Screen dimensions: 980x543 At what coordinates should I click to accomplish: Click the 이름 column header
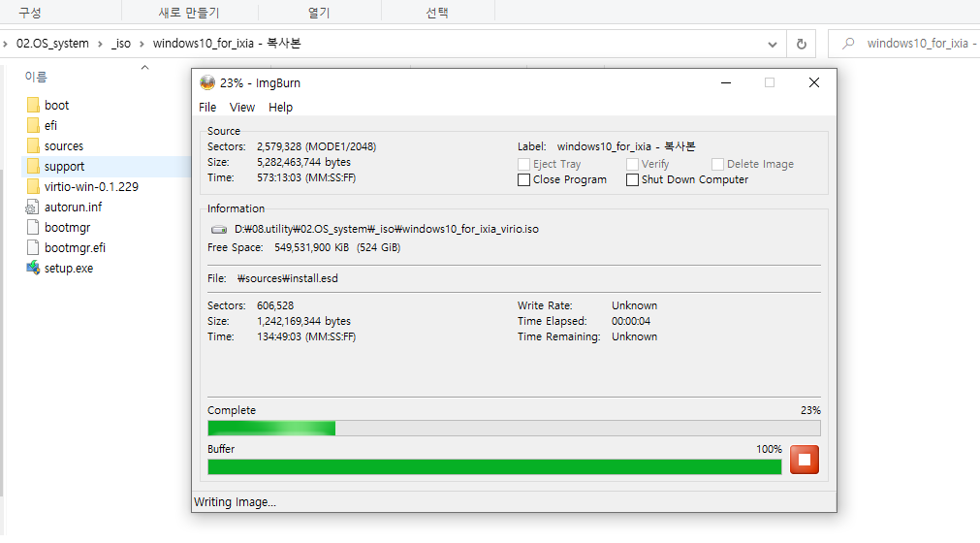(x=36, y=77)
